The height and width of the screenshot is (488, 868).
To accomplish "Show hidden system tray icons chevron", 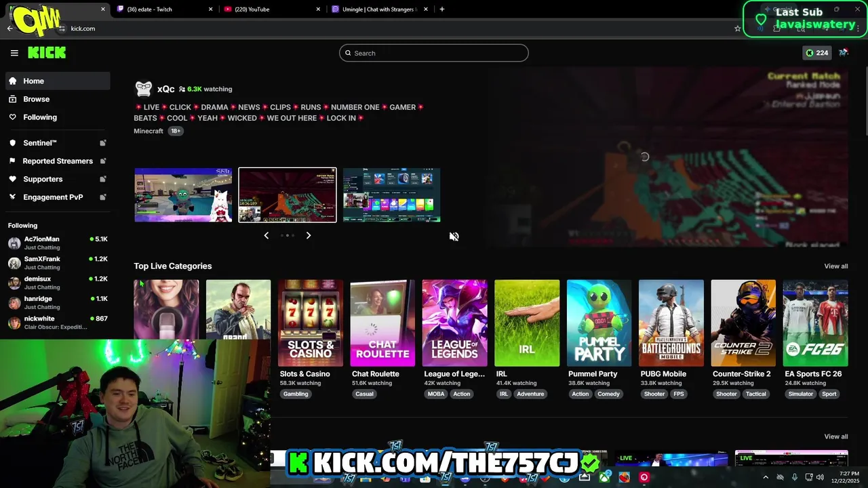I will coord(766,477).
